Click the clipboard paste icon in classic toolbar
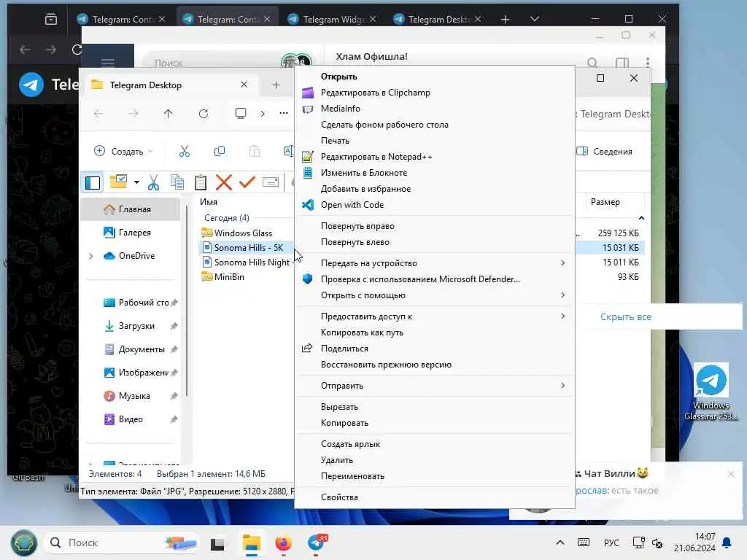The image size is (747, 560). [201, 182]
